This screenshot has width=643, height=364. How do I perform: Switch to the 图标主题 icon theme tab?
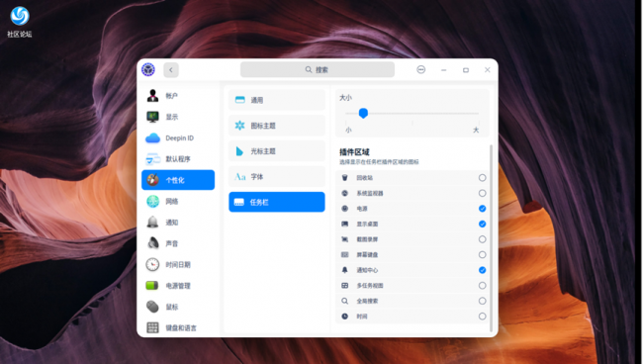click(277, 126)
